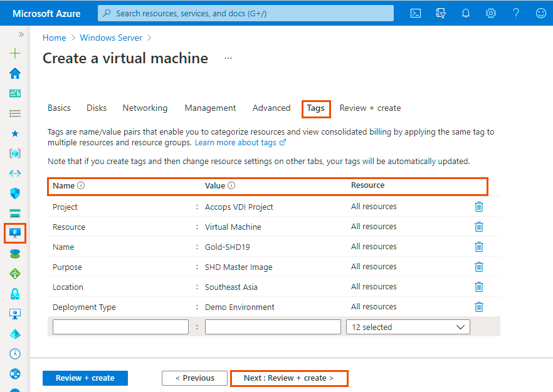Click the Previous button
The width and height of the screenshot is (553, 392).
tap(194, 378)
